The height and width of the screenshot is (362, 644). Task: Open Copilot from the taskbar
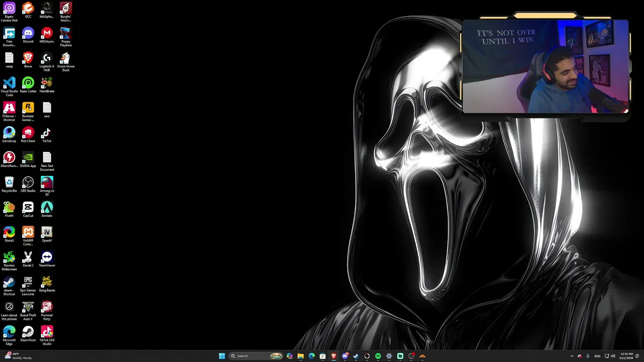point(289,356)
